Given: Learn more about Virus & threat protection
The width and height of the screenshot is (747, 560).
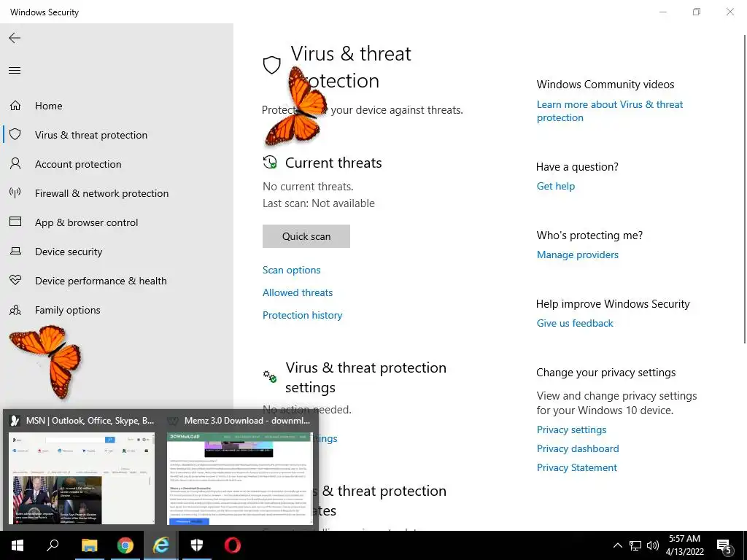Looking at the screenshot, I should coord(610,111).
